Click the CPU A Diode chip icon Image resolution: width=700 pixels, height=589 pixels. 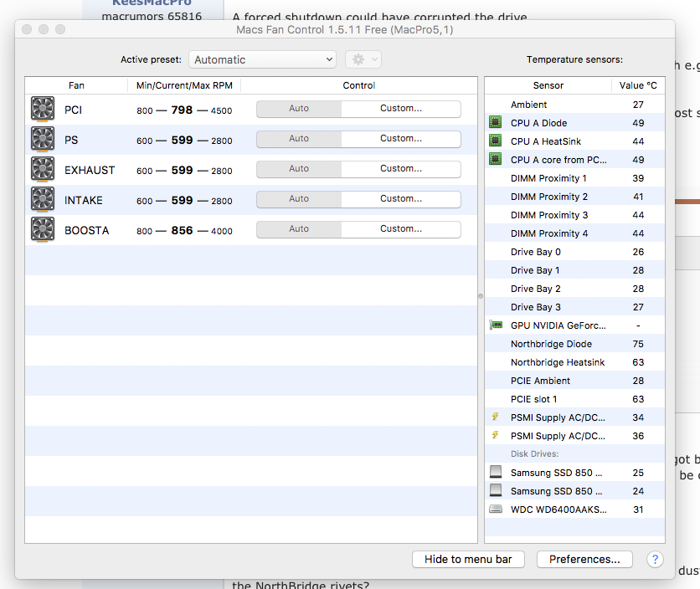[495, 122]
